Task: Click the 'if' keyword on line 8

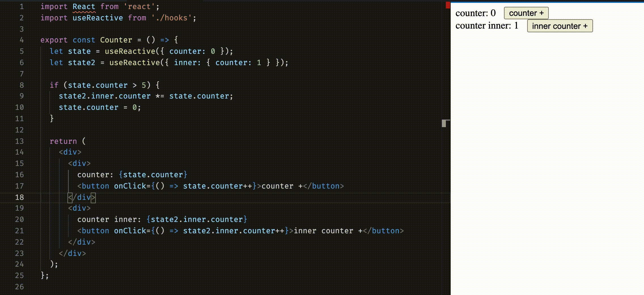Action: pyautogui.click(x=54, y=85)
